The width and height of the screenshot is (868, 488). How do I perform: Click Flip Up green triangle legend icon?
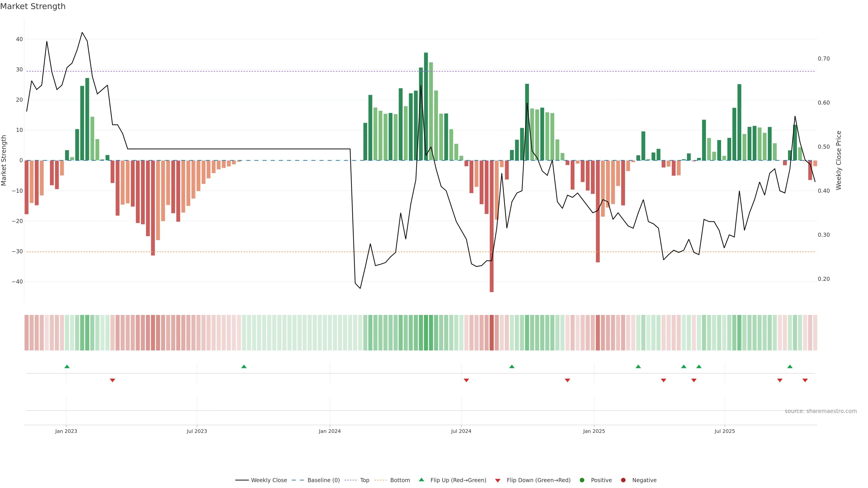[421, 480]
